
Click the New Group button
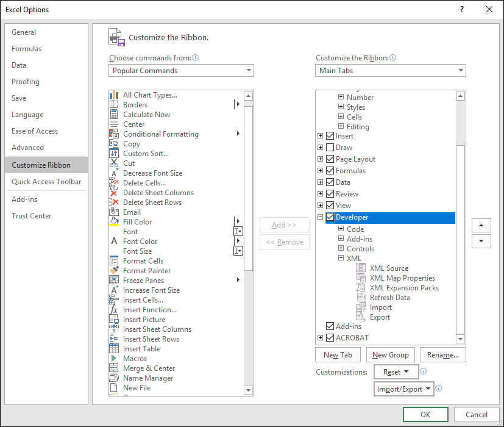point(390,354)
